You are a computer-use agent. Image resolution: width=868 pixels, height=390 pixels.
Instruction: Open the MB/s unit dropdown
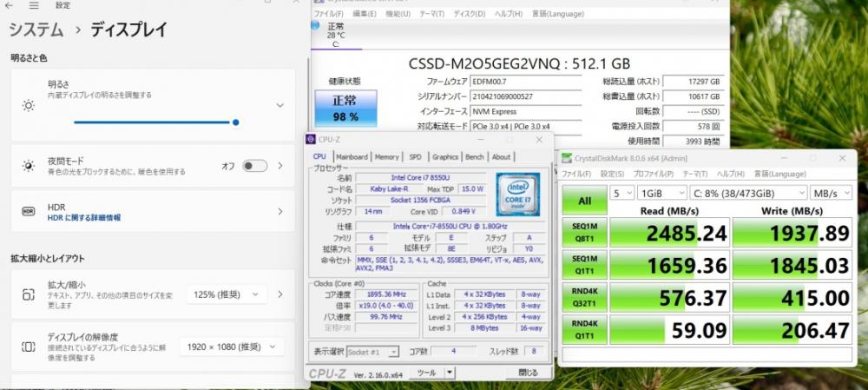[x=831, y=193]
